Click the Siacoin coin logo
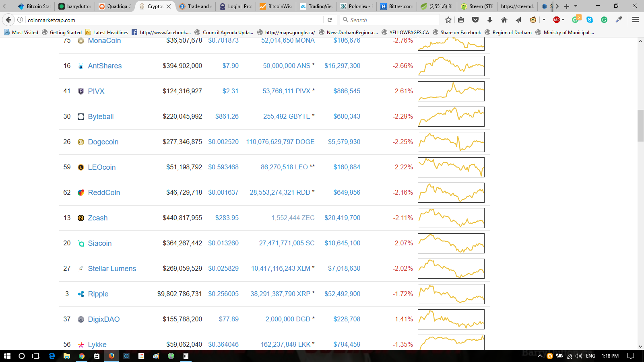644x362 pixels. [x=81, y=243]
